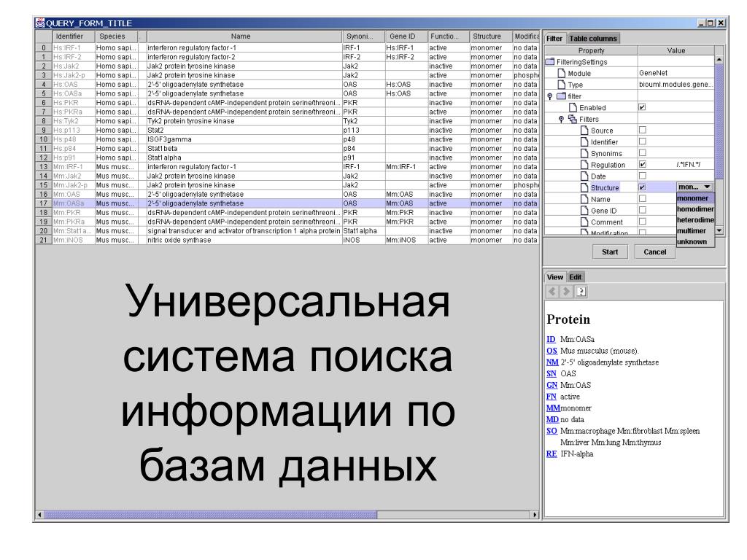Click the Gene ID filter document icon
Screen dimensions: 747x560
pos(584,210)
